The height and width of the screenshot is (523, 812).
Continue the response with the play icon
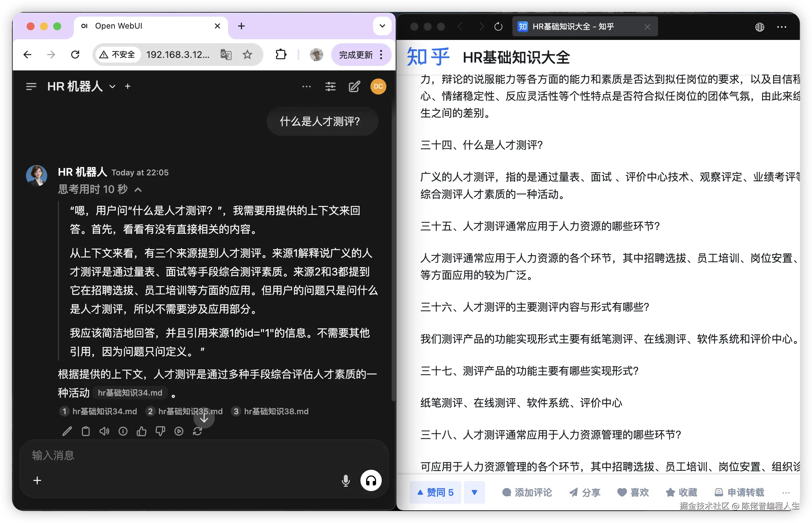[x=179, y=431]
